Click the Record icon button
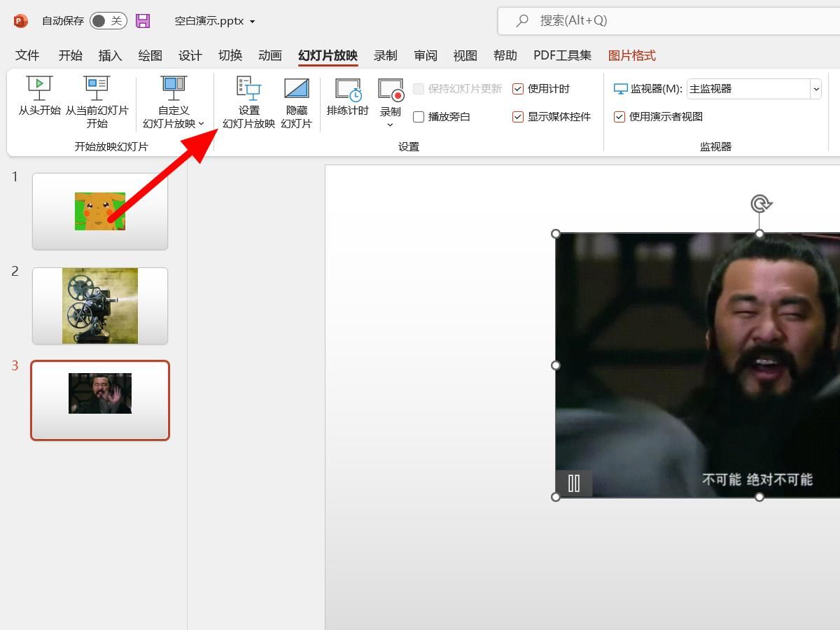 click(x=391, y=90)
